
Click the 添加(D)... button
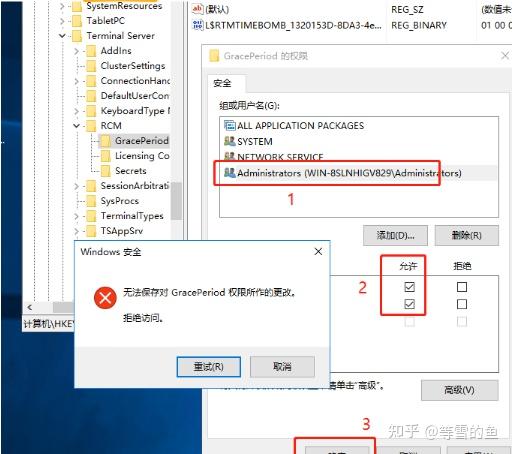coord(395,235)
